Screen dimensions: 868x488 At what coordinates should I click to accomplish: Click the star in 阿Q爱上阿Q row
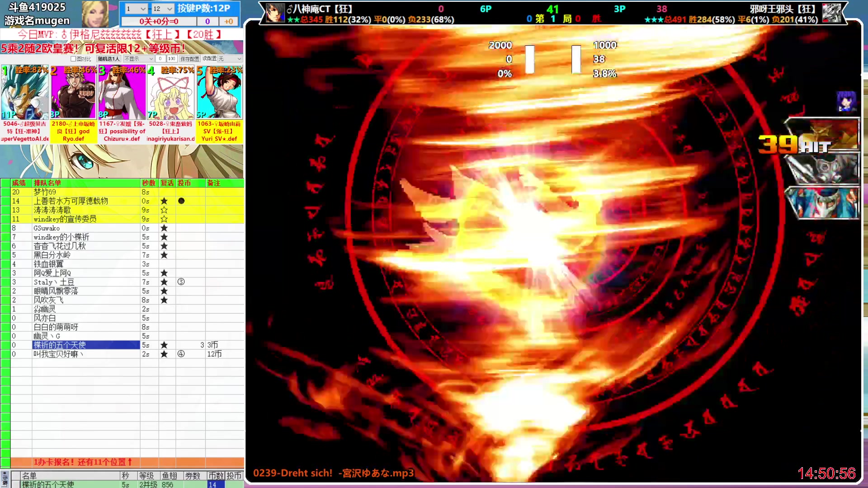[164, 273]
